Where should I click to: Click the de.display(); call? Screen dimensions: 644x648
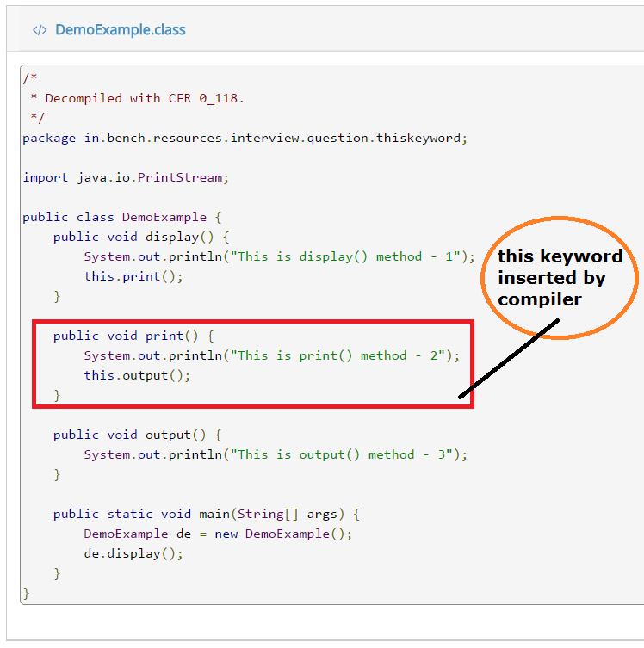click(133, 553)
